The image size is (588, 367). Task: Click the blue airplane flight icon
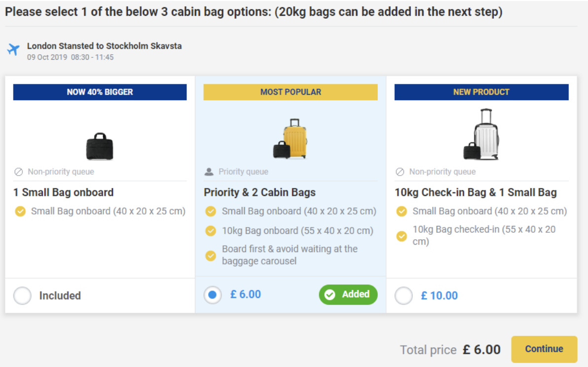tap(13, 50)
